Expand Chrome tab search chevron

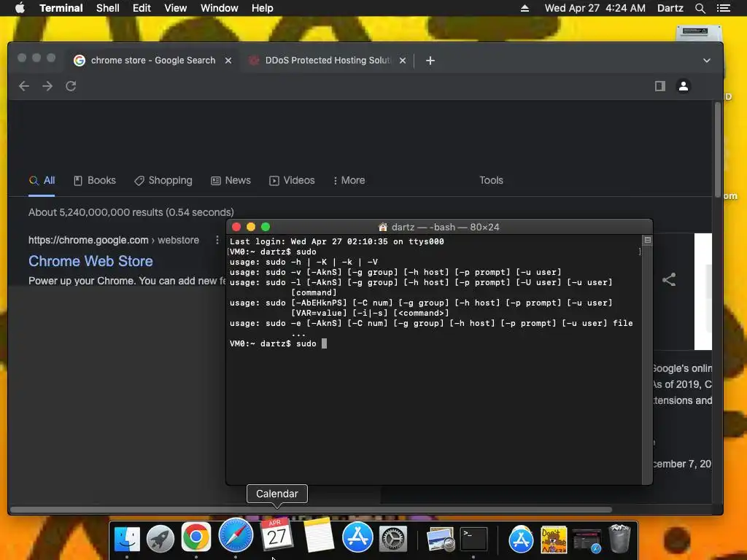pos(706,61)
